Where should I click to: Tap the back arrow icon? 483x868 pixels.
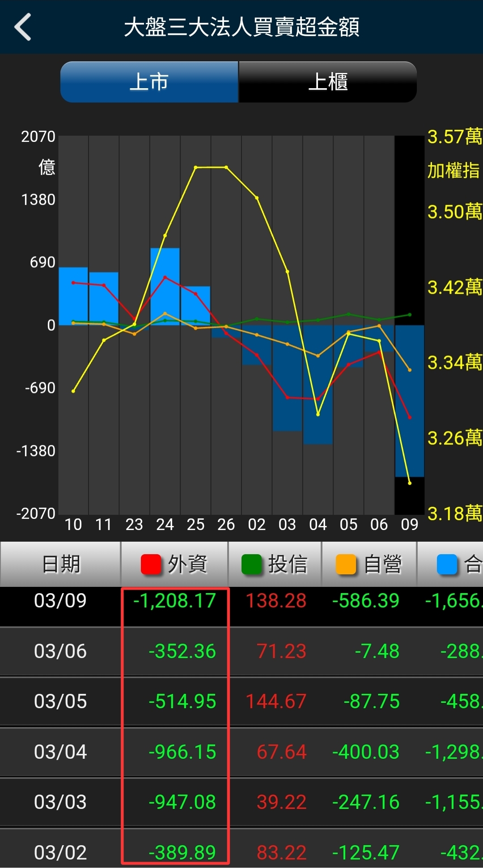[x=23, y=27]
